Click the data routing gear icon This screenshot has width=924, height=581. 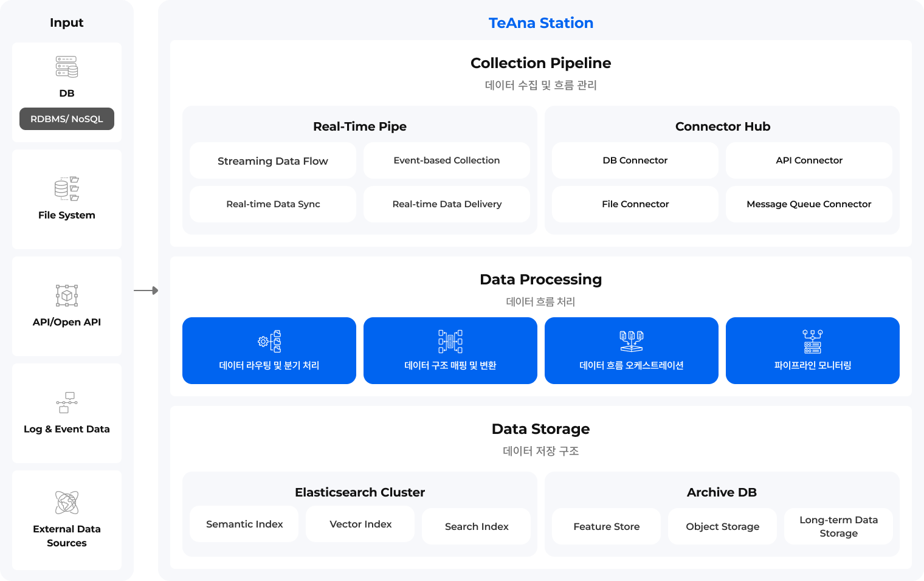269,342
